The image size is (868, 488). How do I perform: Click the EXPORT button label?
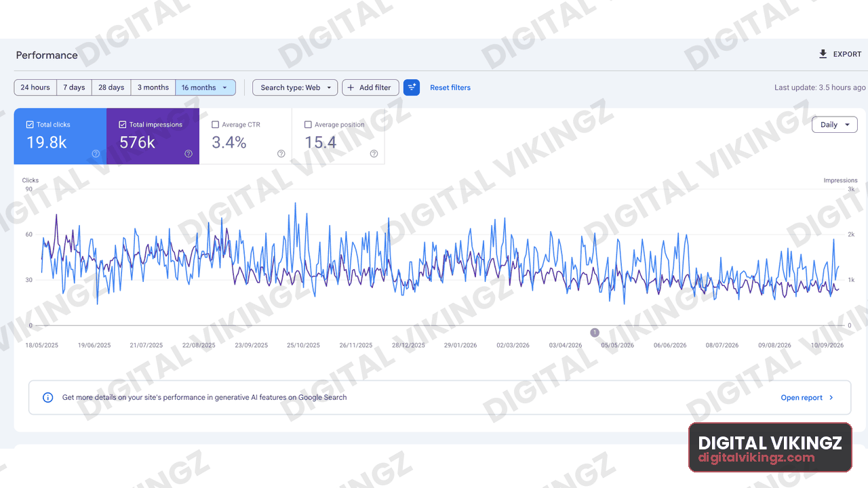point(847,54)
